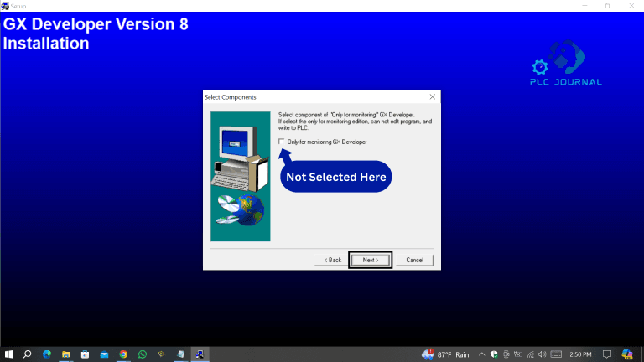
Task: Close the Select Components dialog
Action: click(433, 97)
